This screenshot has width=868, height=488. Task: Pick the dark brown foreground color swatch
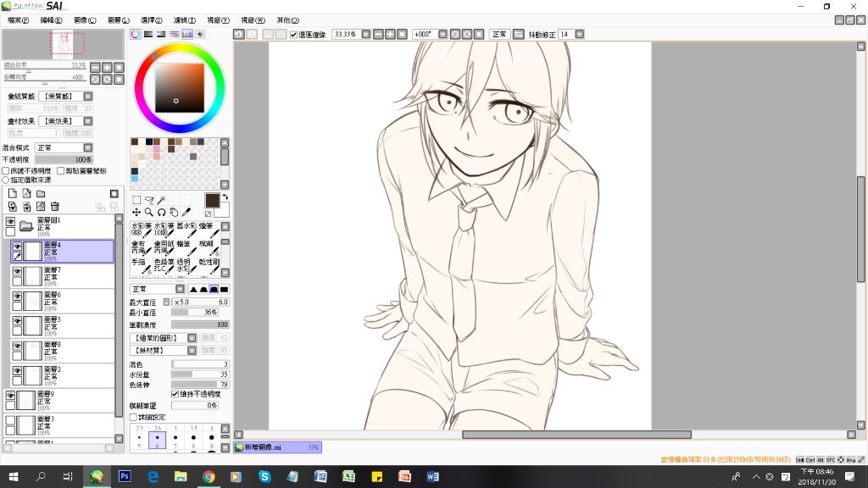pyautogui.click(x=212, y=200)
